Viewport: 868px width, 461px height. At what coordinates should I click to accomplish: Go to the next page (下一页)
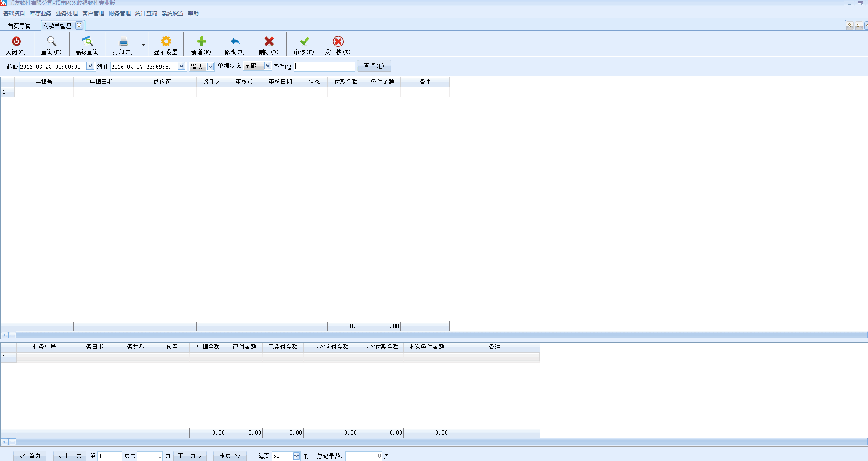tap(190, 456)
